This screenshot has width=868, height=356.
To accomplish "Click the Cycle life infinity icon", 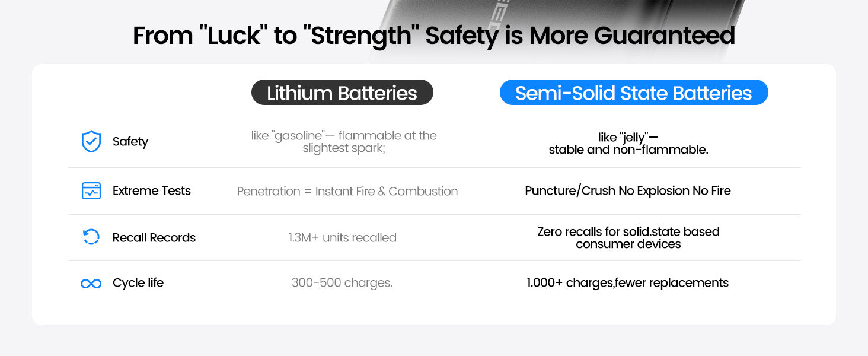I will click(x=91, y=284).
